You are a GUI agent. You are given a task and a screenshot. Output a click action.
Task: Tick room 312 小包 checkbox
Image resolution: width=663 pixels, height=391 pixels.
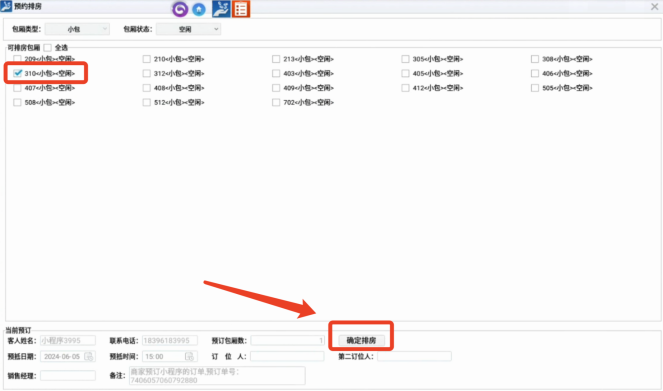pos(147,73)
